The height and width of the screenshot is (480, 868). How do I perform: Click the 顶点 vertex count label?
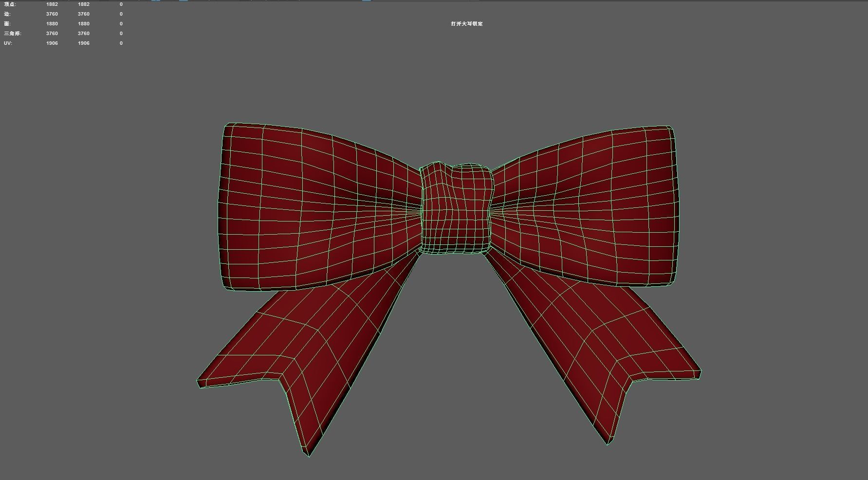10,4
